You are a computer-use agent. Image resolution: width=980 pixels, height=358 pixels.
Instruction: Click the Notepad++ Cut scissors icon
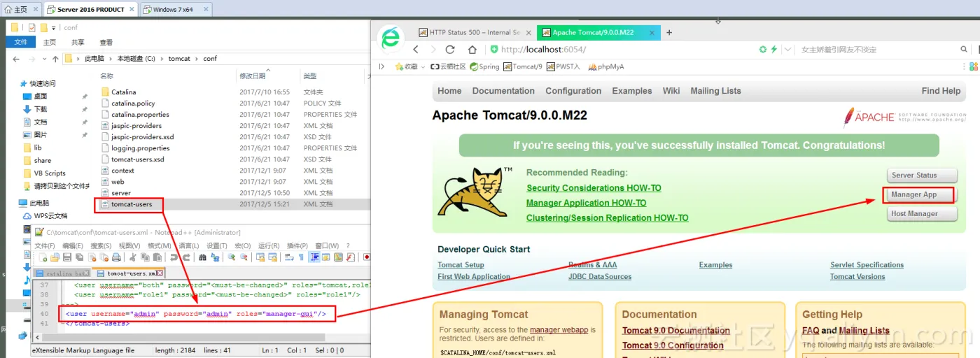(x=133, y=257)
